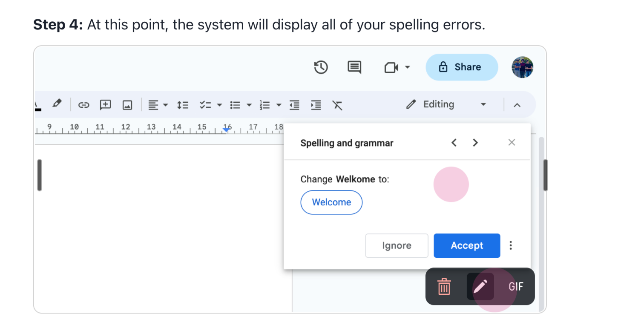Open version history clock icon

(x=321, y=67)
